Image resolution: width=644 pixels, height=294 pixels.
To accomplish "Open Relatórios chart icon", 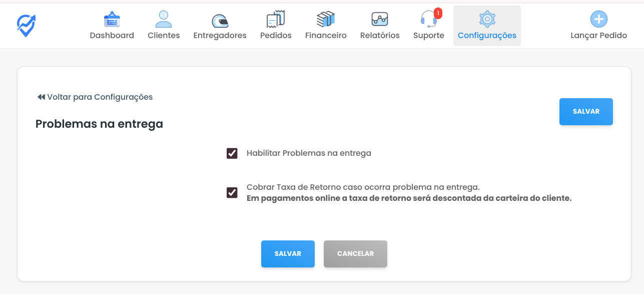I will click(x=380, y=20).
